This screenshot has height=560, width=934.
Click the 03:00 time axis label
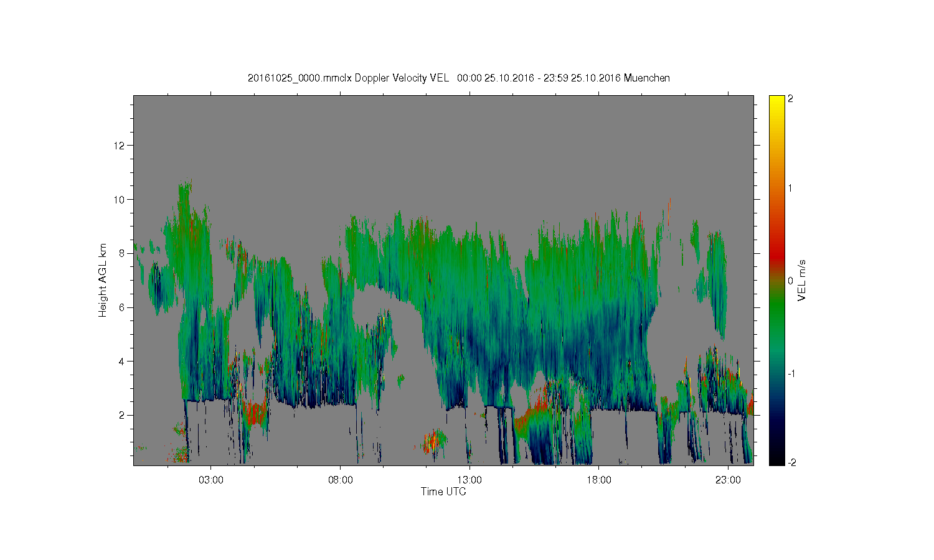[211, 480]
